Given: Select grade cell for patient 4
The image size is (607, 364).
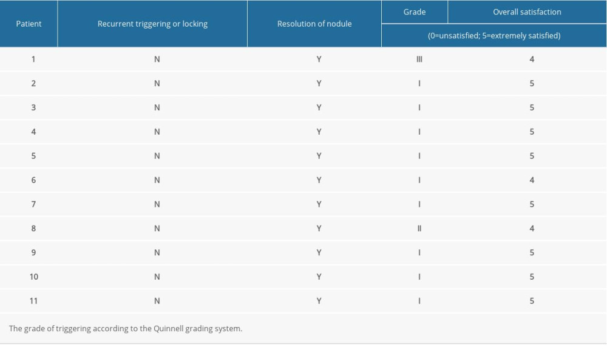Looking at the screenshot, I should 419,132.
